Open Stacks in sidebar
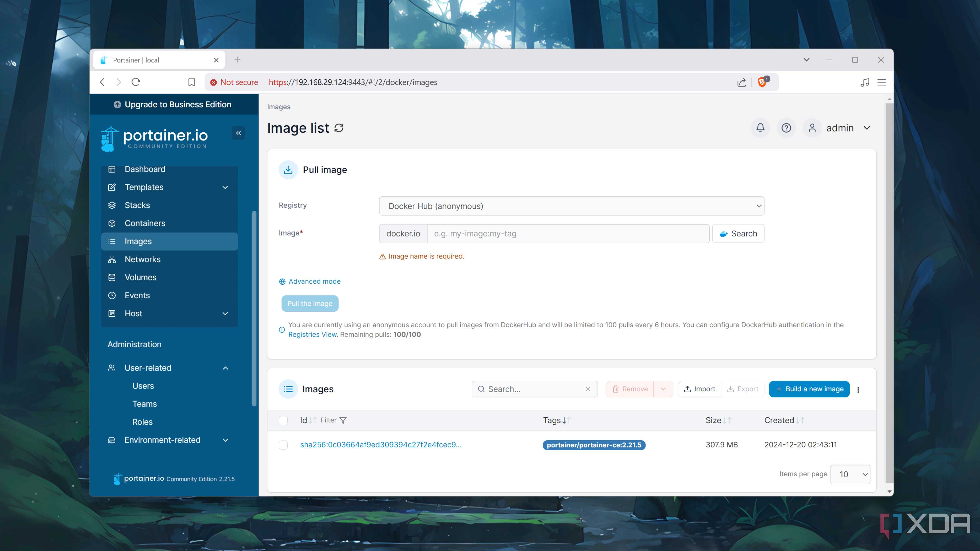 click(x=169, y=205)
